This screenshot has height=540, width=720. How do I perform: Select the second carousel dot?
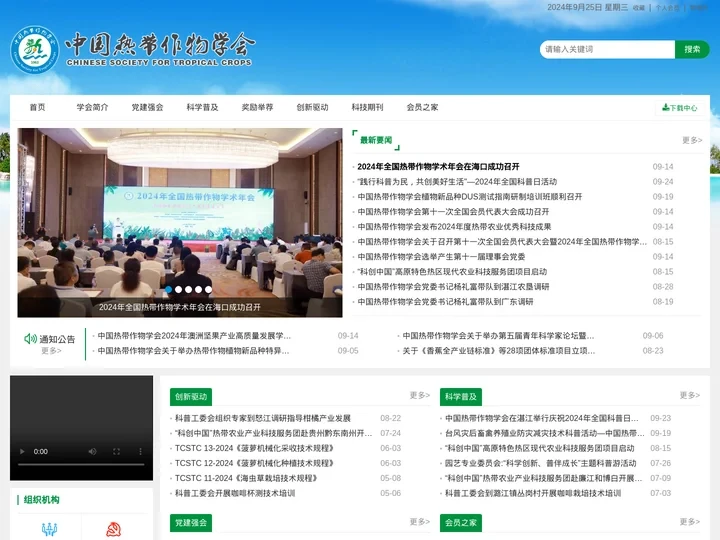click(x=179, y=289)
